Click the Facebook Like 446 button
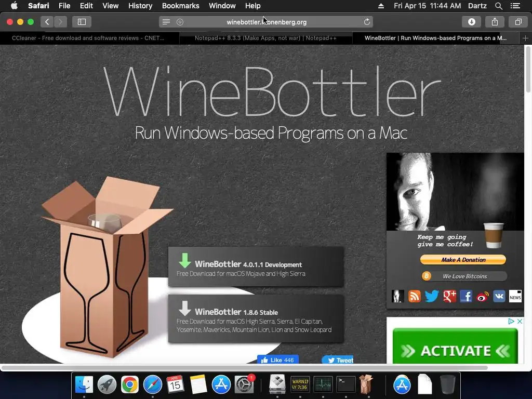Viewport: 532px width, 399px height. coord(278,360)
